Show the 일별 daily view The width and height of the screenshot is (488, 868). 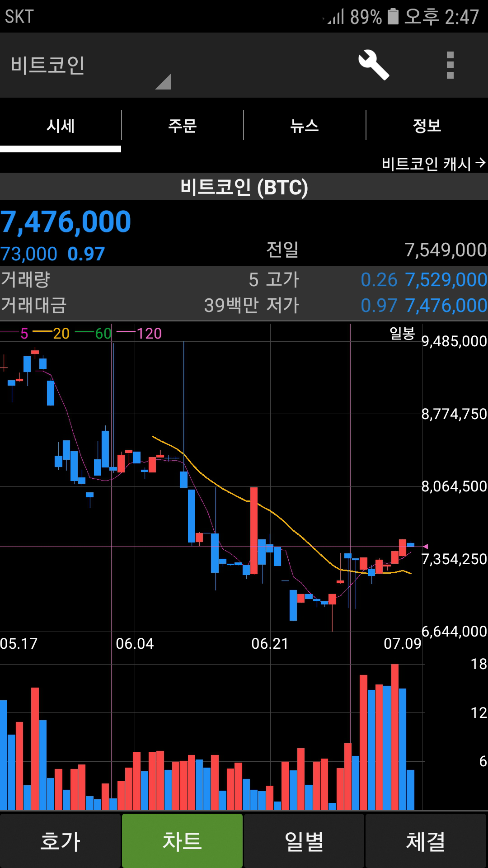pyautogui.click(x=304, y=841)
